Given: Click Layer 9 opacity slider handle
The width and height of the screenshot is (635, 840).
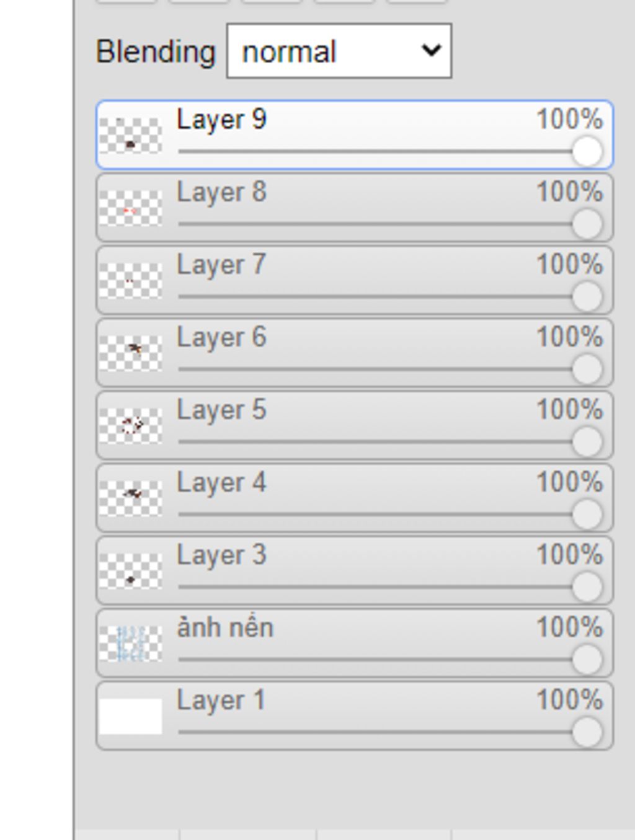Looking at the screenshot, I should pos(587,151).
